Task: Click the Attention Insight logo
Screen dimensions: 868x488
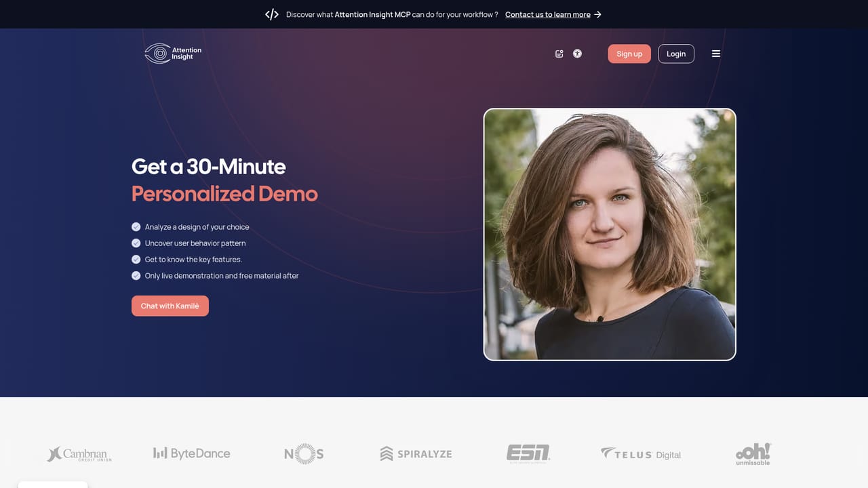Action: coord(173,54)
